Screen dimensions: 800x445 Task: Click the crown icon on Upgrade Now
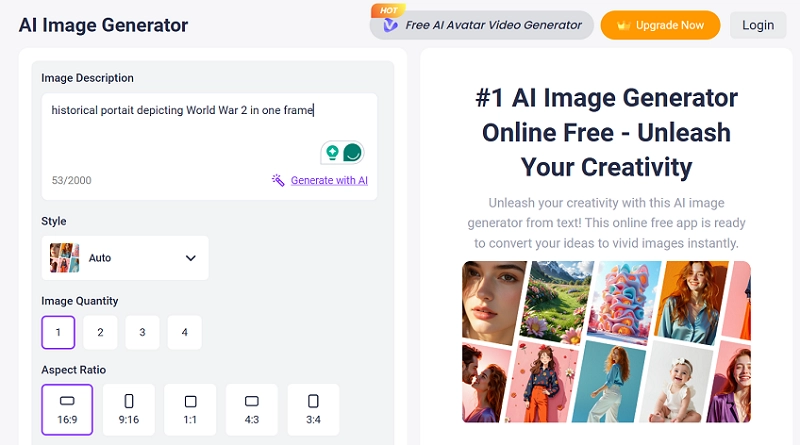point(623,25)
